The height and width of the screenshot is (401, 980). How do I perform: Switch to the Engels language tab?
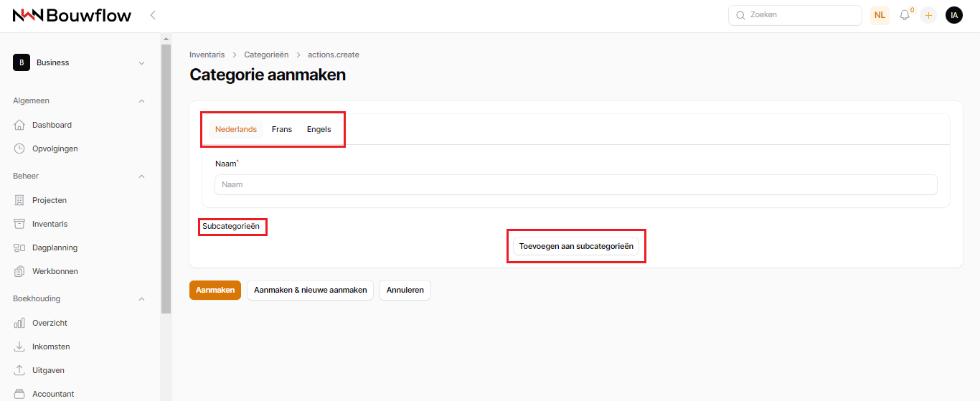pyautogui.click(x=319, y=129)
